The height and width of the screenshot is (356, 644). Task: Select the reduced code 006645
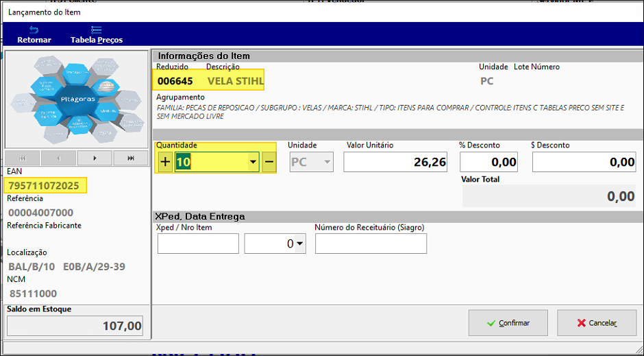coord(175,81)
